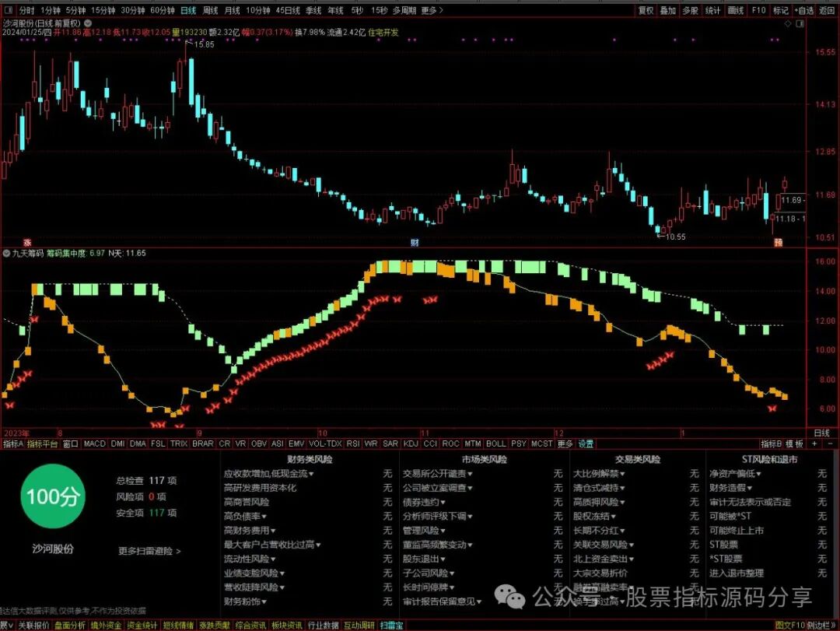Select the 5分钟 period
This screenshot has height=631, width=840.
tap(75, 10)
